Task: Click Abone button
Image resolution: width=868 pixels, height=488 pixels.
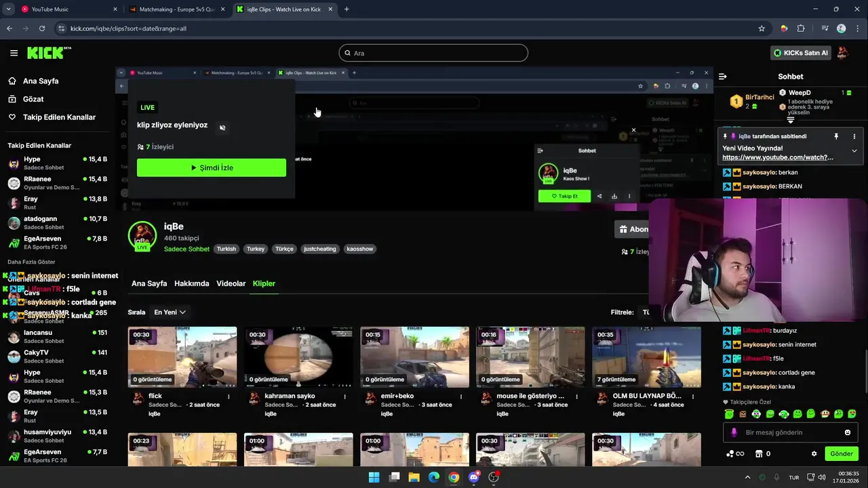Action: click(x=632, y=229)
